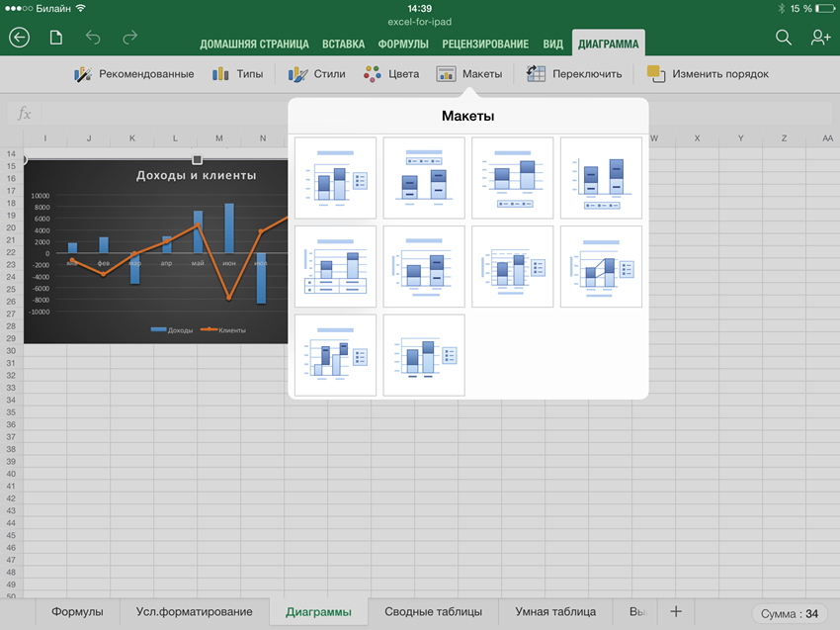The image size is (840, 630).
Task: Choose last layout in third row
Action: tap(424, 355)
